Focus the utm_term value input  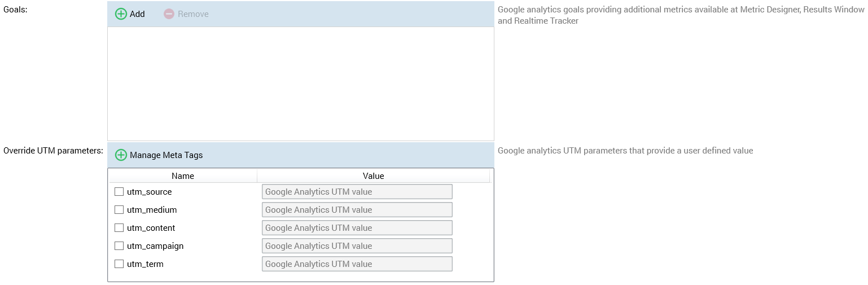pos(357,264)
